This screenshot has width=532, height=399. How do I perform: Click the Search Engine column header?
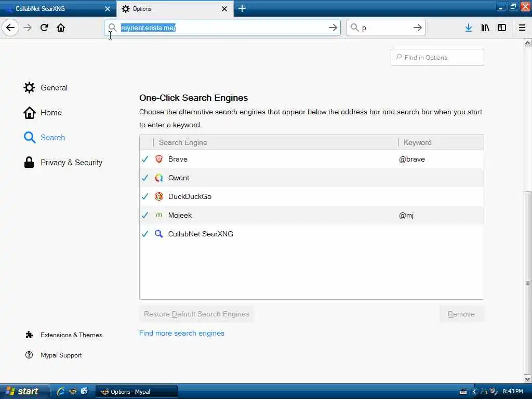[x=275, y=142]
